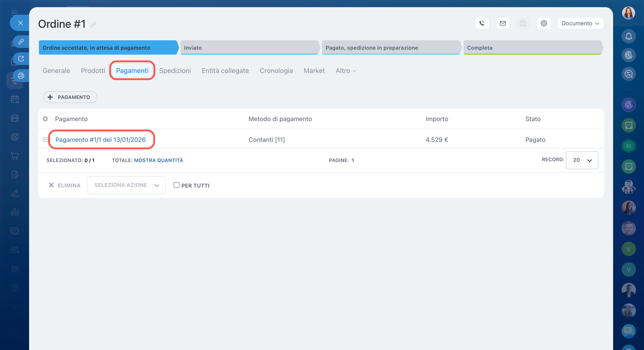This screenshot has height=350, width=644.
Task: Click the printer icon on left edge
Action: tap(21, 75)
